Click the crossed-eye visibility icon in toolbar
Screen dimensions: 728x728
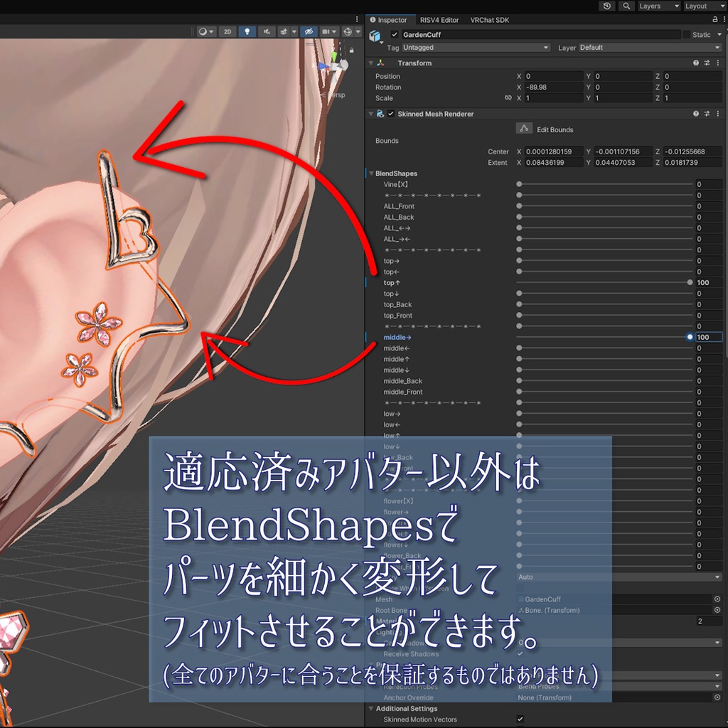point(309,31)
